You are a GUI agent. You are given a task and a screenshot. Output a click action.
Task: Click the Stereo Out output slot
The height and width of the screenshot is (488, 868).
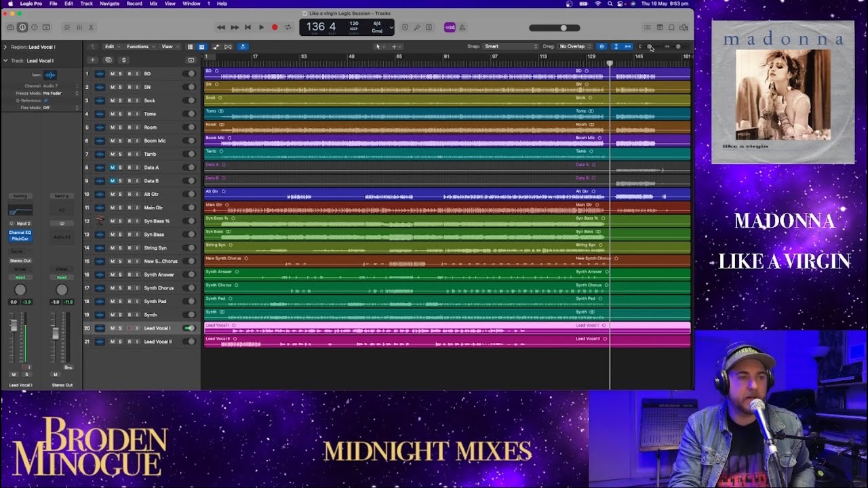(x=20, y=260)
